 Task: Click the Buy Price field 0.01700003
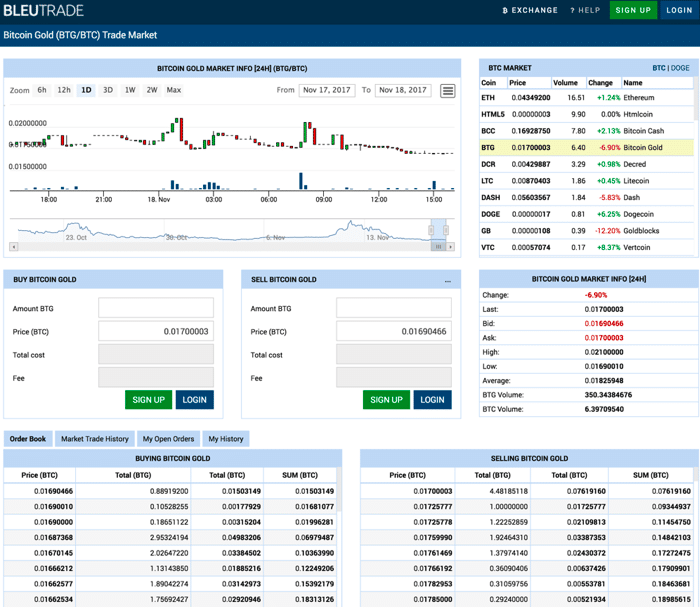tap(156, 331)
